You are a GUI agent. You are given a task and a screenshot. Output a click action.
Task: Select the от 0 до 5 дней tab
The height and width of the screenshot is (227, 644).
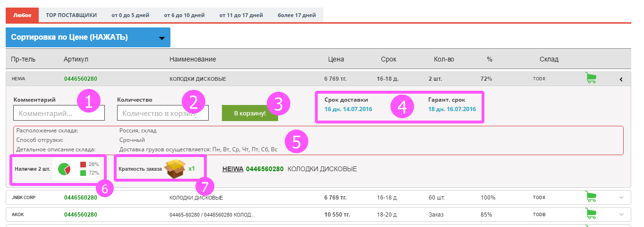pos(130,15)
